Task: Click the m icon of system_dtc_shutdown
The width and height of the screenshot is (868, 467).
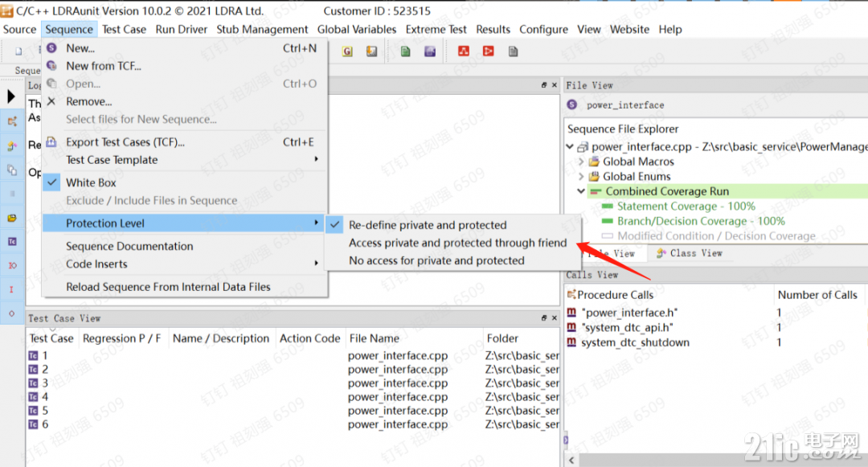Action: [x=571, y=342]
